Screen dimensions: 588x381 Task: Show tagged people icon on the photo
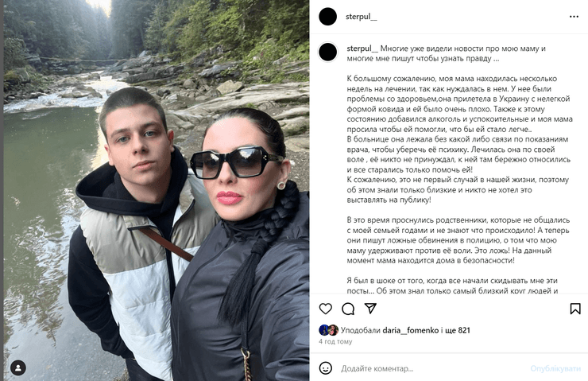tap(18, 367)
